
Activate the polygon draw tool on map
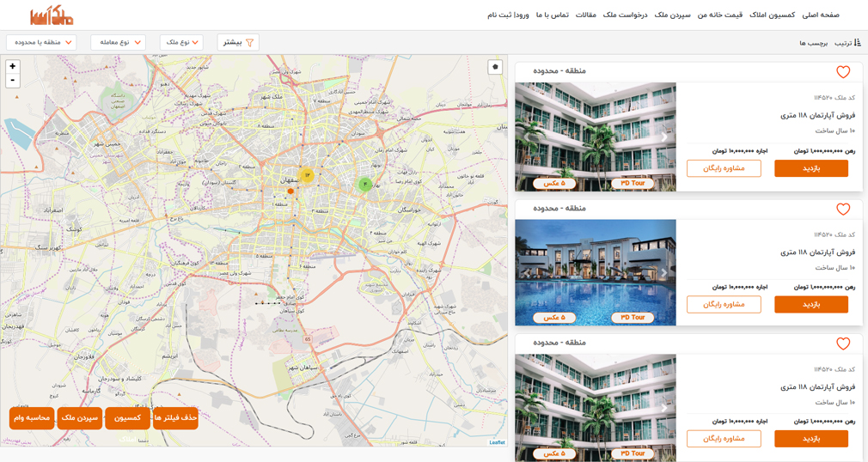(495, 67)
